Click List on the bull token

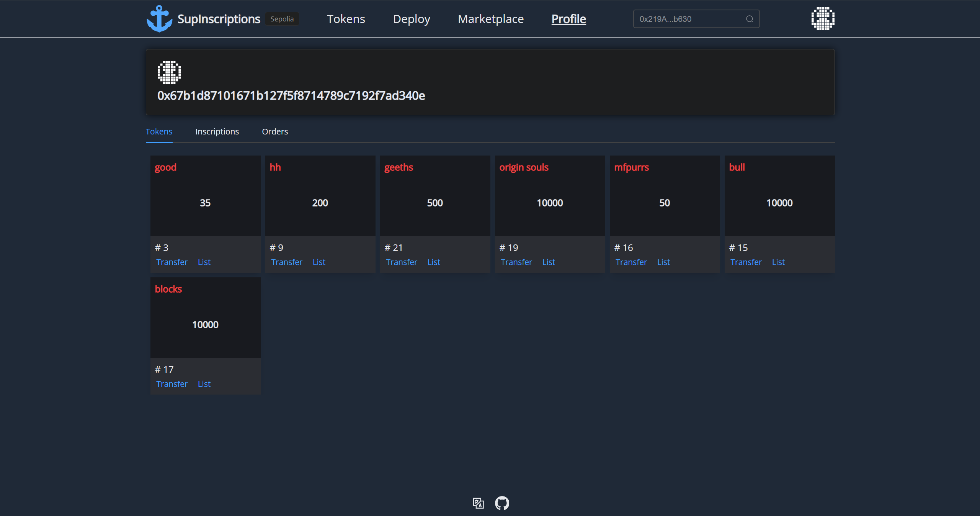tap(778, 262)
